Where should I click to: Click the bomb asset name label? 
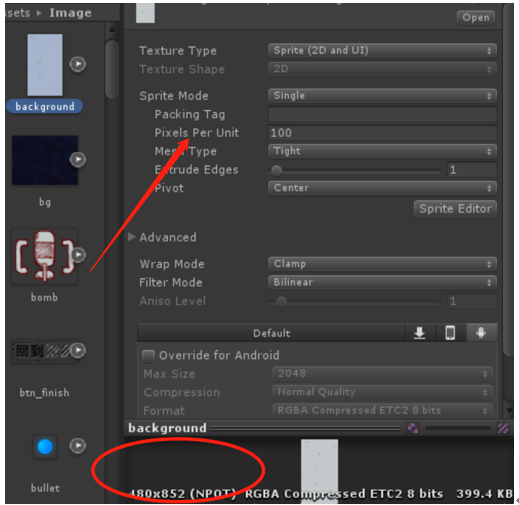[44, 297]
